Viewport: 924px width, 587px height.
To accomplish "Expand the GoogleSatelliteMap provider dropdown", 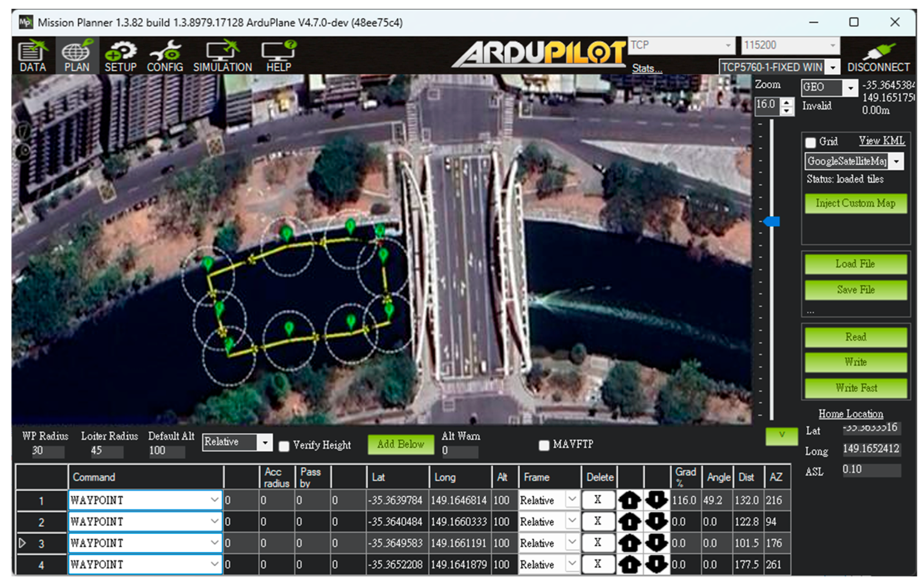I will [x=896, y=161].
